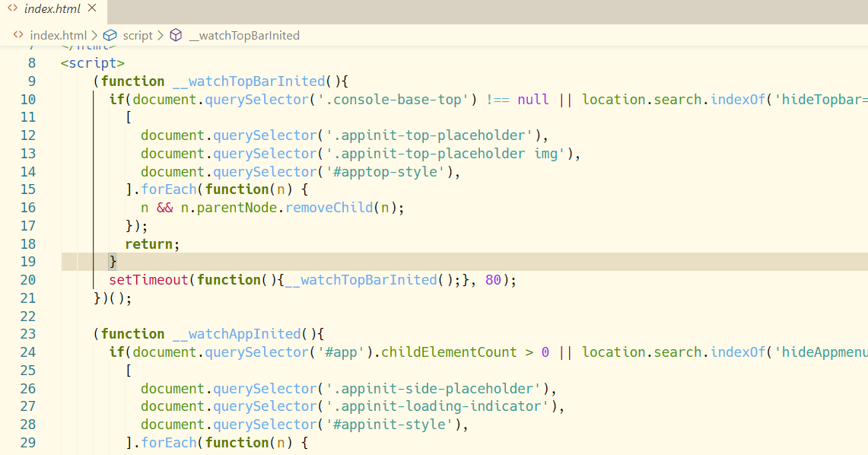Click '#apptop-style' string on line 14
868x455 pixels.
(x=385, y=172)
